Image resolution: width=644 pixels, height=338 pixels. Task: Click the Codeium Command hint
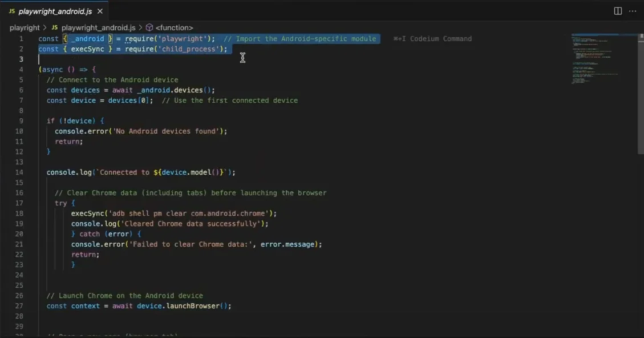pyautogui.click(x=432, y=39)
